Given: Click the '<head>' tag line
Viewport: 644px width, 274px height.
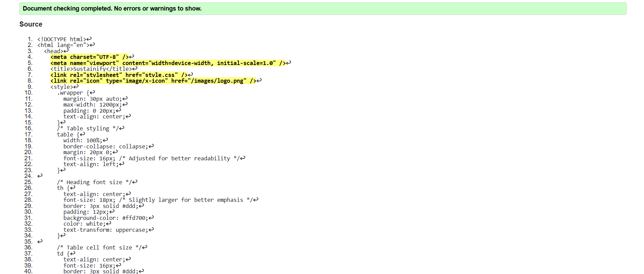Looking at the screenshot, I should pos(56,51).
